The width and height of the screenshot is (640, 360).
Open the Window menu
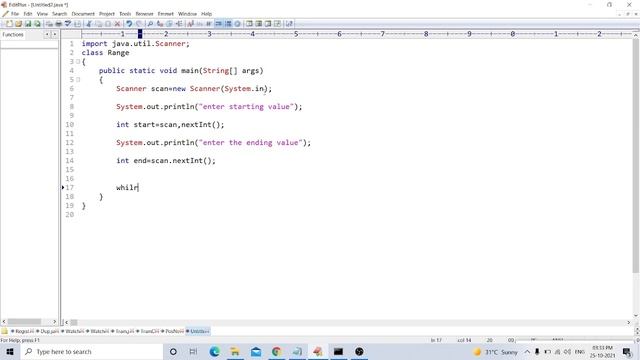187,14
